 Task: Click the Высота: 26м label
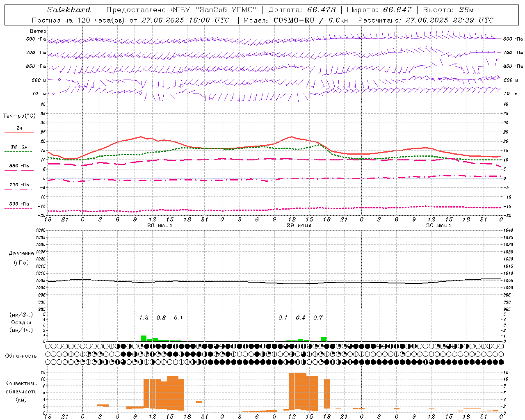[x=447, y=10]
